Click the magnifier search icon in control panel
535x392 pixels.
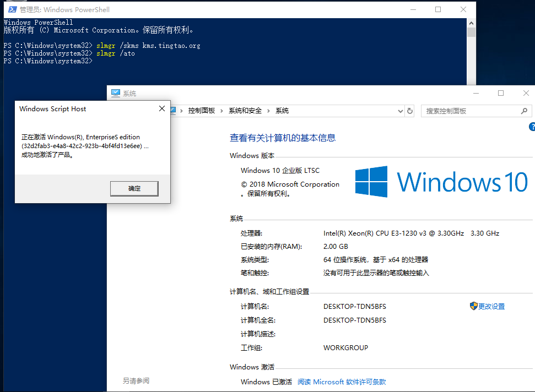point(524,111)
